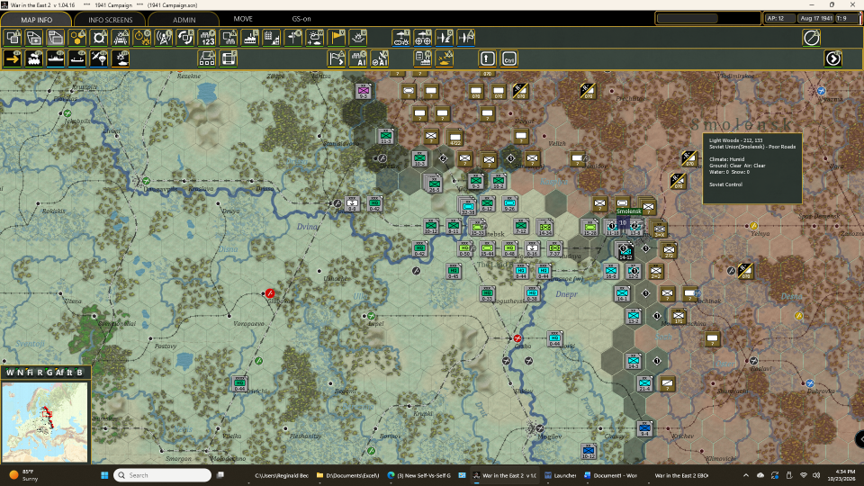This screenshot has height=486, width=864.
Task: Toggle the R nation filter above minimap
Action: tap(40, 372)
